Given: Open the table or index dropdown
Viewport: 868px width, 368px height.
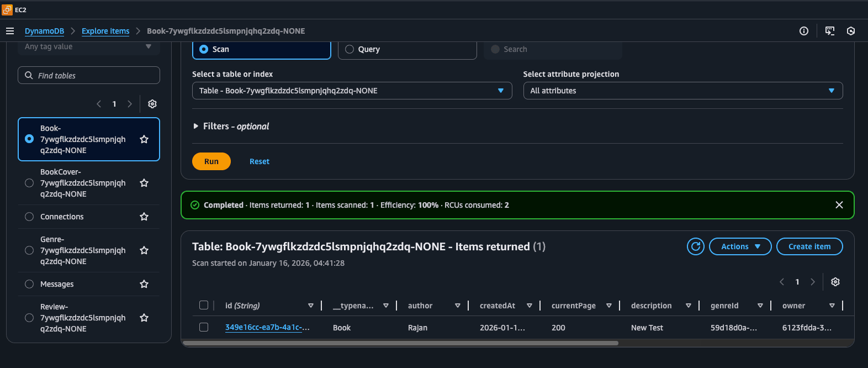Looking at the screenshot, I should click(352, 91).
